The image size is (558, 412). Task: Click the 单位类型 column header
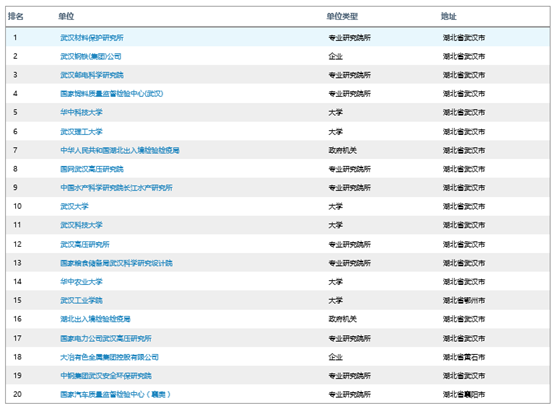pos(342,16)
